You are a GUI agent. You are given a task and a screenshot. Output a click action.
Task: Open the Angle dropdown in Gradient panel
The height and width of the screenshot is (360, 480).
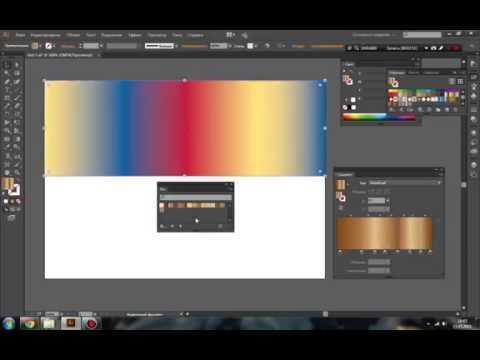pyautogui.click(x=387, y=201)
